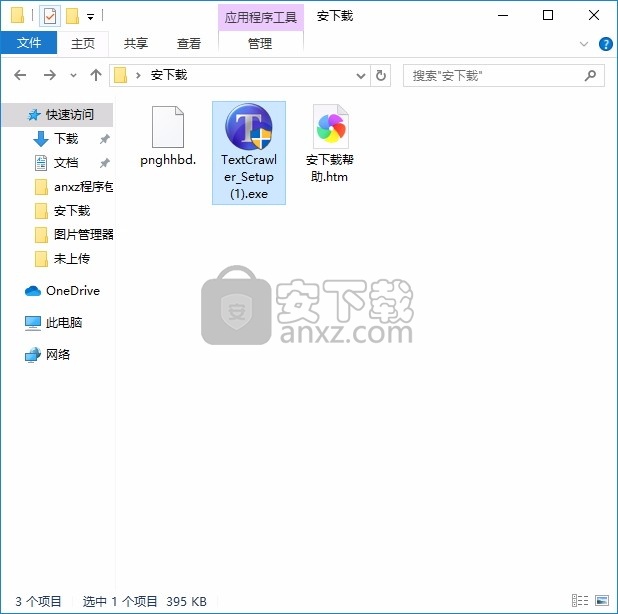Click the search magnifier icon
This screenshot has width=618, height=614.
pos(590,75)
